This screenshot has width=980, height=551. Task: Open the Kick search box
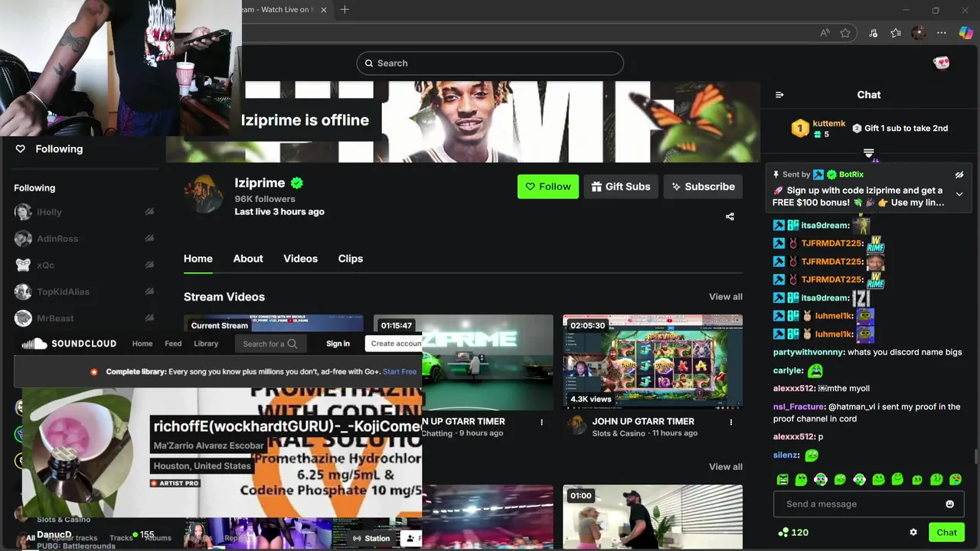(x=490, y=64)
